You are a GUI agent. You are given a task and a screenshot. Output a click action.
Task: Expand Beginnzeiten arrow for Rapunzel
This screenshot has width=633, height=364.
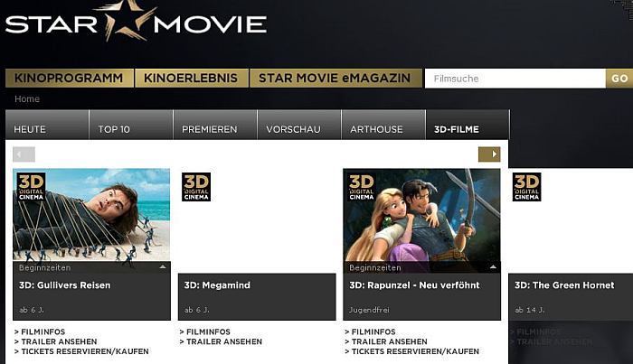click(x=493, y=266)
